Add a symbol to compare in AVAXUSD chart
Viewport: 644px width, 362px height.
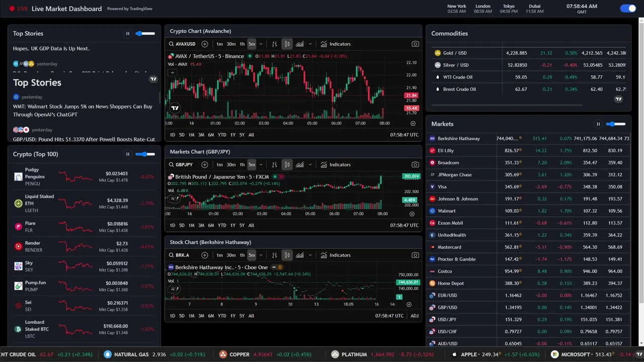click(205, 44)
